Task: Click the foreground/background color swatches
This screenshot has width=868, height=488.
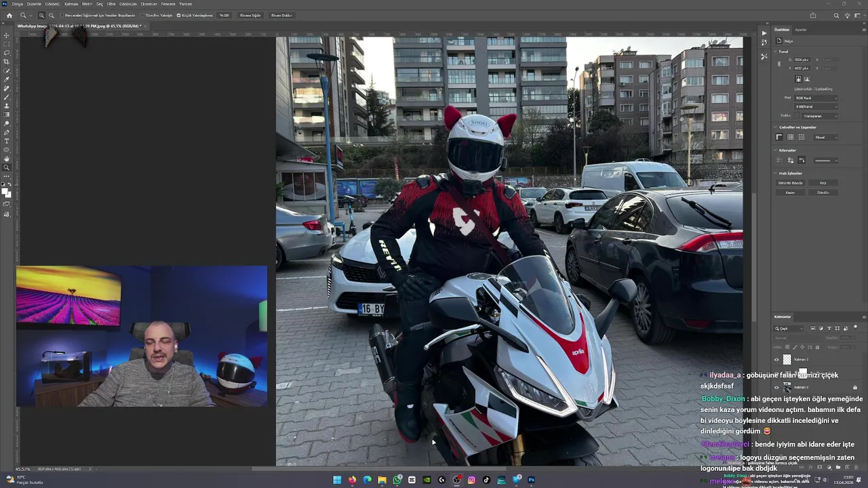Action: tap(7, 192)
